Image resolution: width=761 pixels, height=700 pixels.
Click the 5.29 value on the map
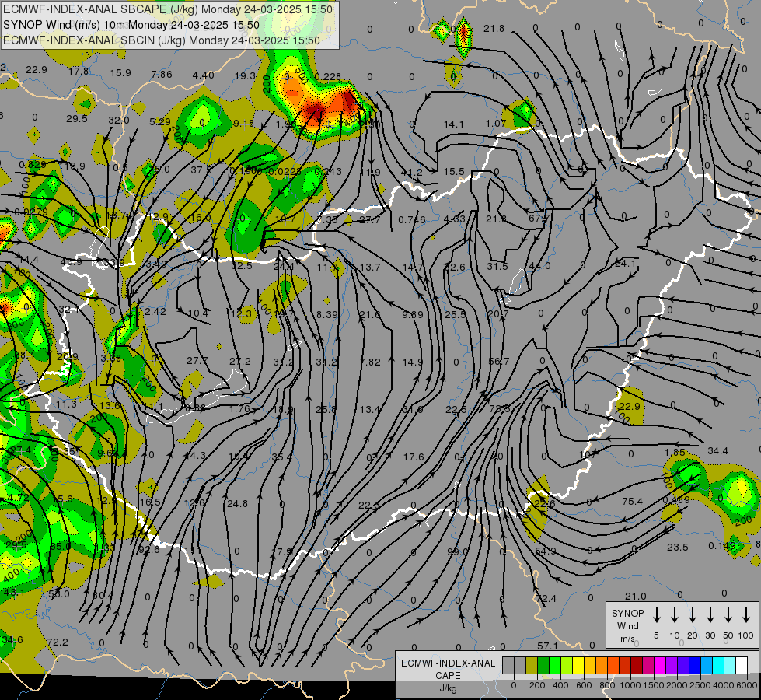click(x=160, y=121)
